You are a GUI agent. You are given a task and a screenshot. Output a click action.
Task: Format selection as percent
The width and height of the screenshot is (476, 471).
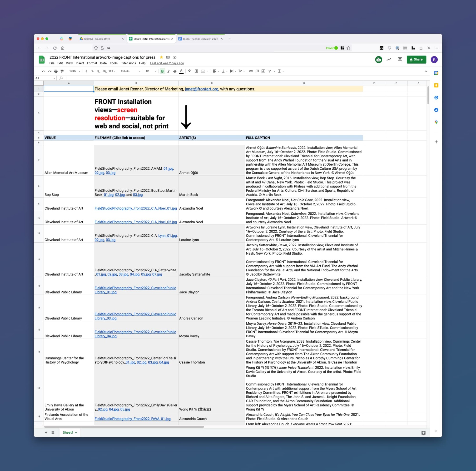pyautogui.click(x=92, y=71)
